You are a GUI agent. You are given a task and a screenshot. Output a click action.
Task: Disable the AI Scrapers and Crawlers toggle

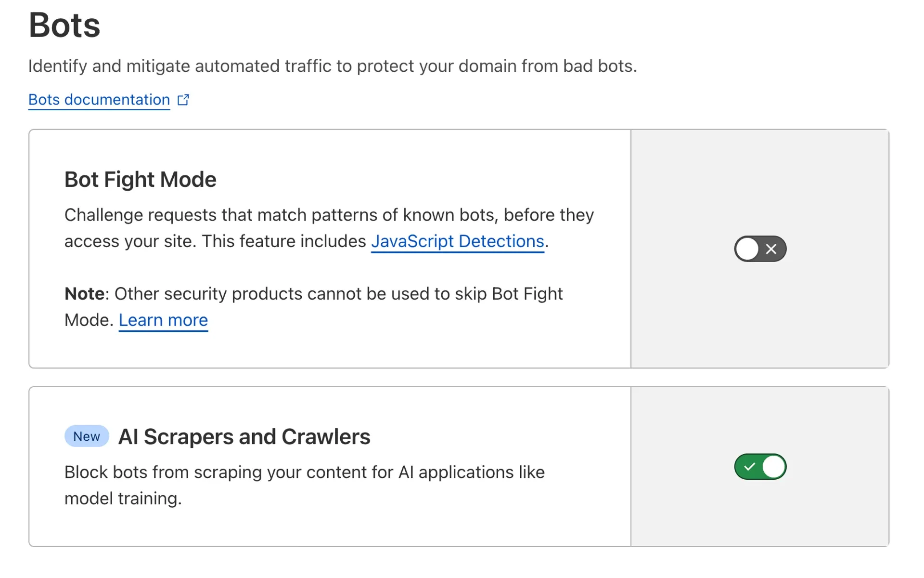point(760,467)
